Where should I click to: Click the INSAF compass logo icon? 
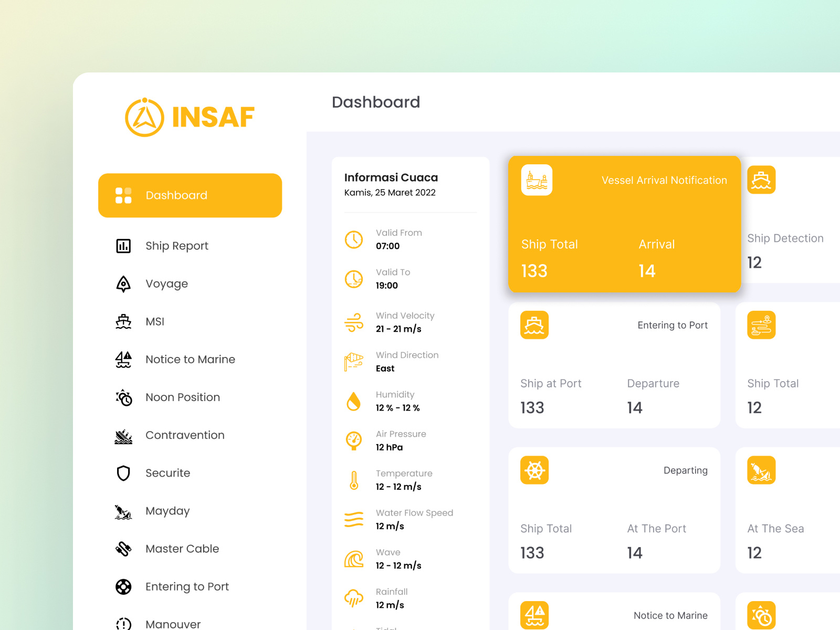(x=144, y=117)
